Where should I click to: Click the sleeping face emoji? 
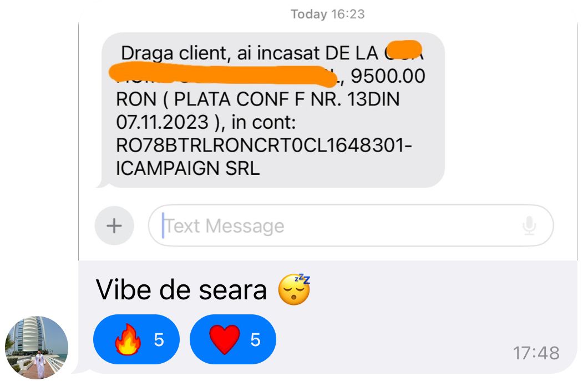pyautogui.click(x=295, y=289)
